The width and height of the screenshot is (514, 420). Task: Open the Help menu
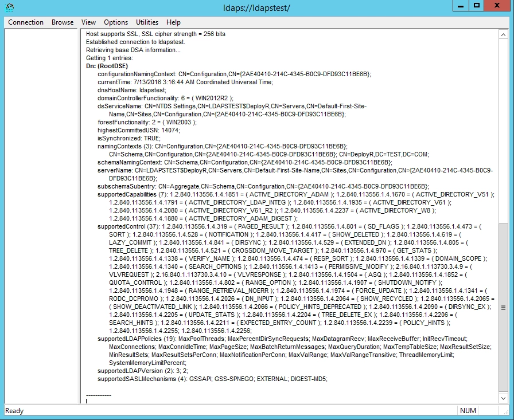173,22
